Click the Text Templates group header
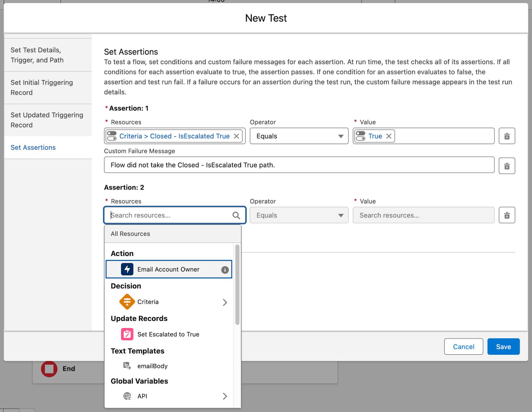The width and height of the screenshot is (532, 412). (x=137, y=351)
